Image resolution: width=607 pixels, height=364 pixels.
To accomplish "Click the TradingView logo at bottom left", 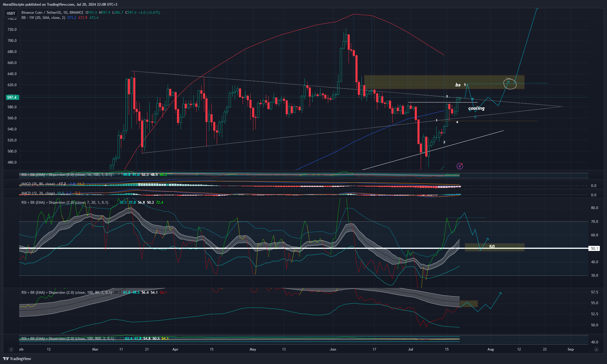I will 17,359.
